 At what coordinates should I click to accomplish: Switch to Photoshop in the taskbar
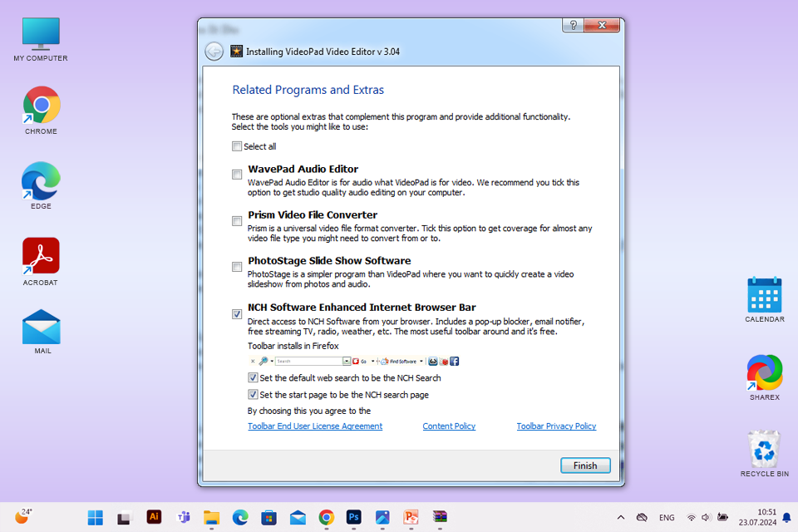pos(354,517)
